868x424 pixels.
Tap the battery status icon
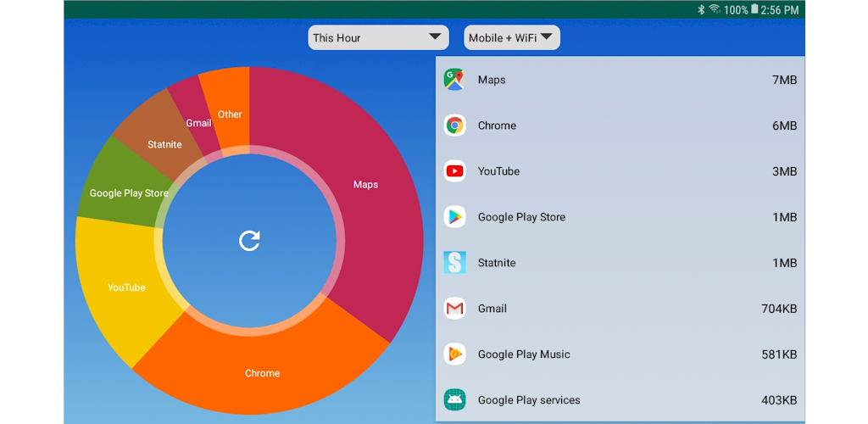point(754,9)
